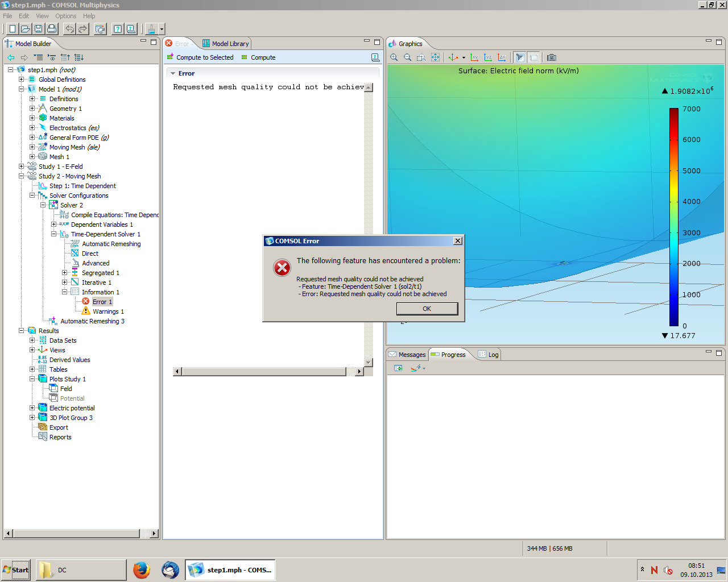Viewport: 728px width, 582px height.
Task: Open a model file via folder icon
Action: [26, 29]
